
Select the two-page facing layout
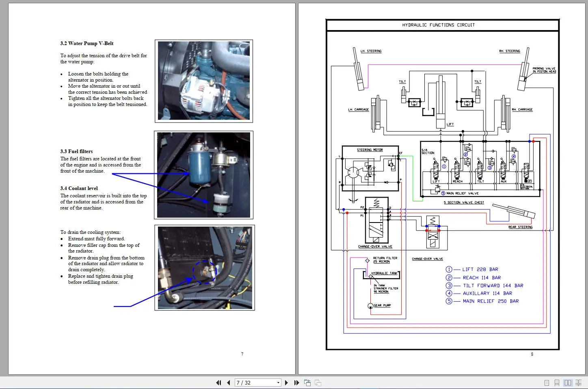click(568, 383)
